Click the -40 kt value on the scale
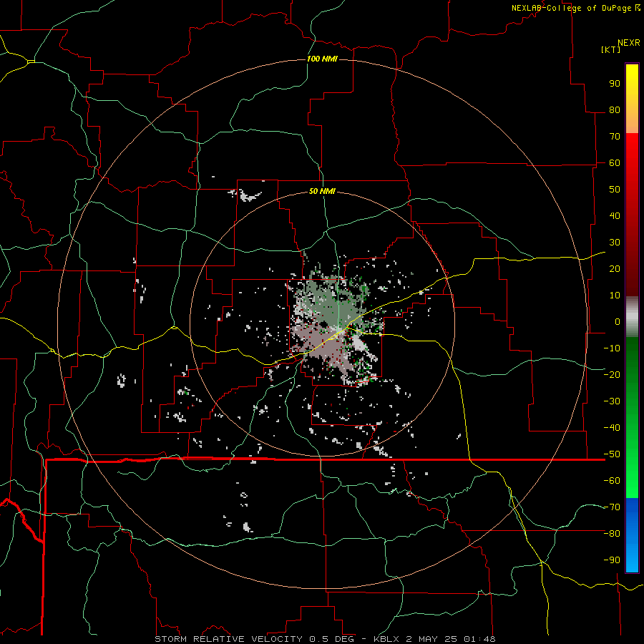 [x=612, y=428]
